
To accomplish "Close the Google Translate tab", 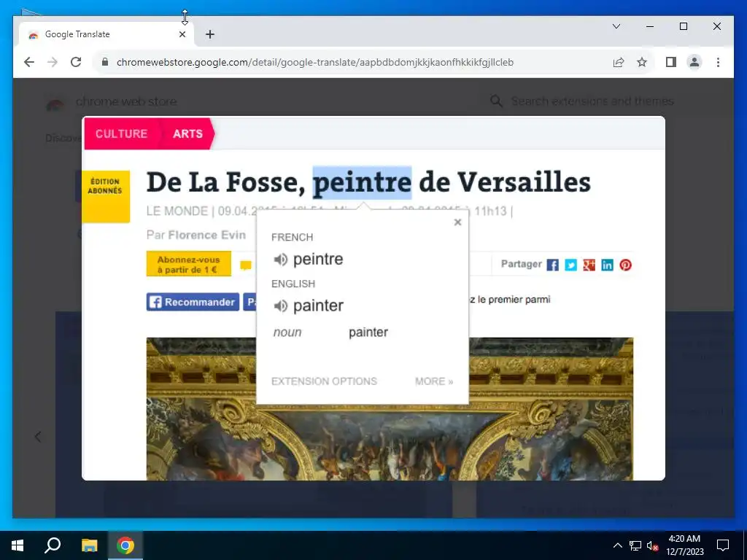I will 182,34.
